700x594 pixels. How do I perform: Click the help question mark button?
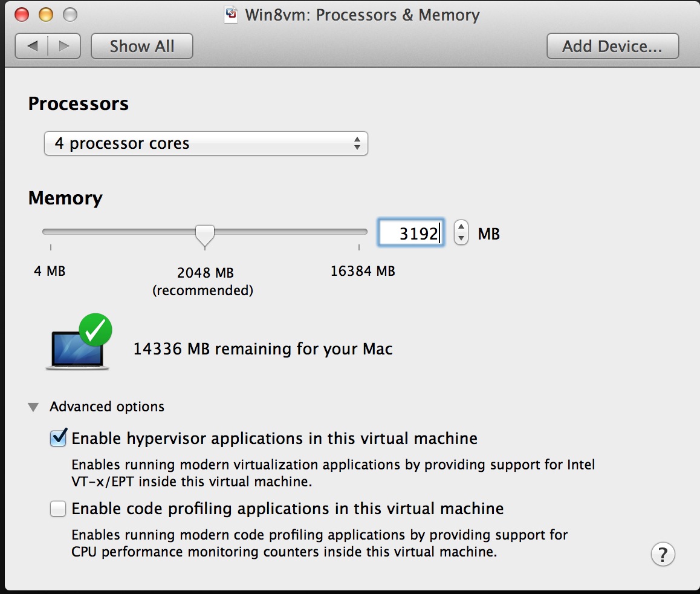tap(663, 553)
